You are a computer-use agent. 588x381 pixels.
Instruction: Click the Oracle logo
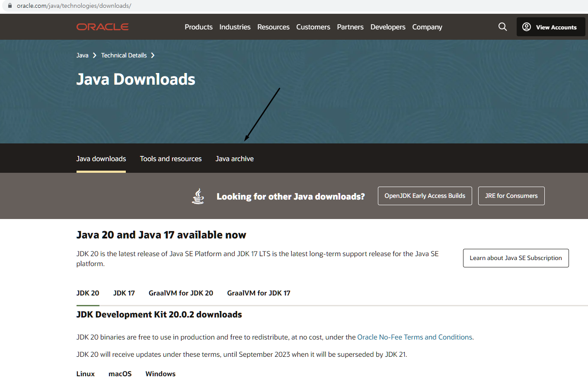click(102, 27)
